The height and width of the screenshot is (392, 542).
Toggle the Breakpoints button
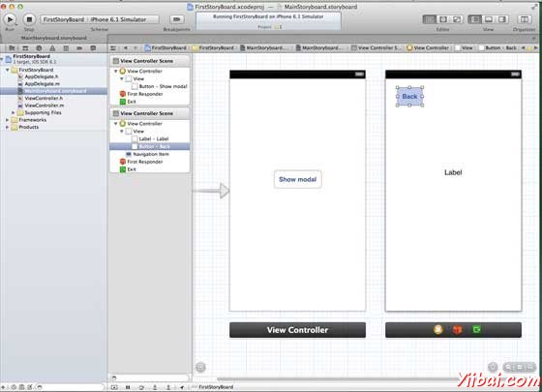(176, 19)
